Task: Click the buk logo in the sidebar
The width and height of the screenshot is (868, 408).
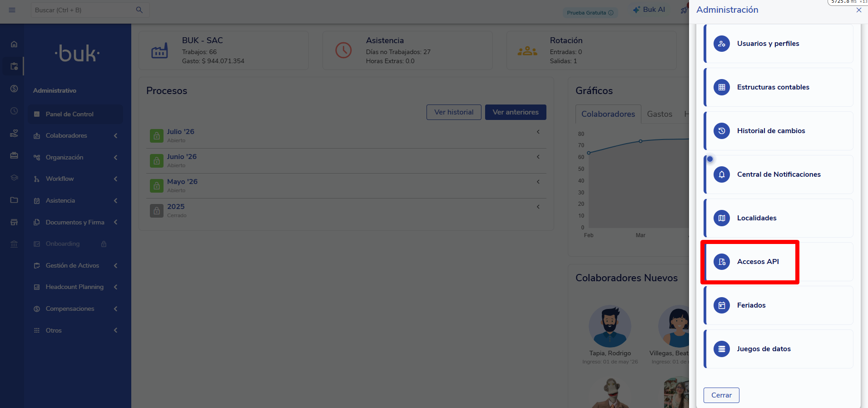Action: pyautogui.click(x=77, y=54)
